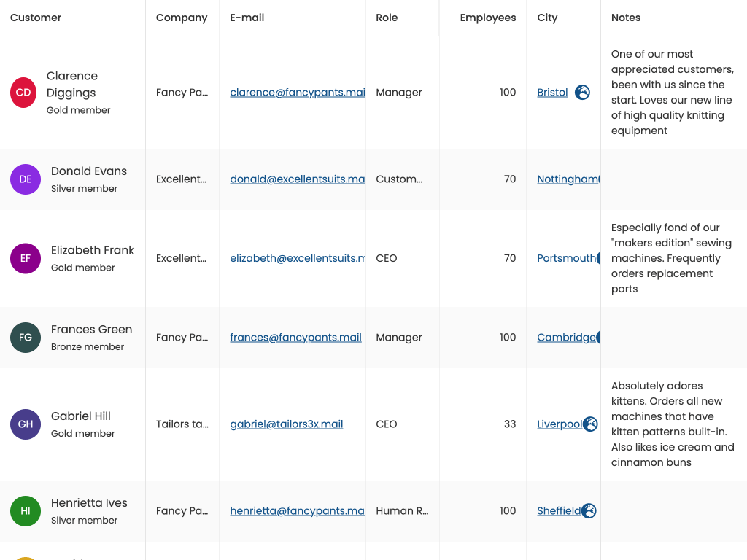Image resolution: width=747 pixels, height=560 pixels.
Task: Follow the Portsmouth city link
Action: pyautogui.click(x=566, y=258)
